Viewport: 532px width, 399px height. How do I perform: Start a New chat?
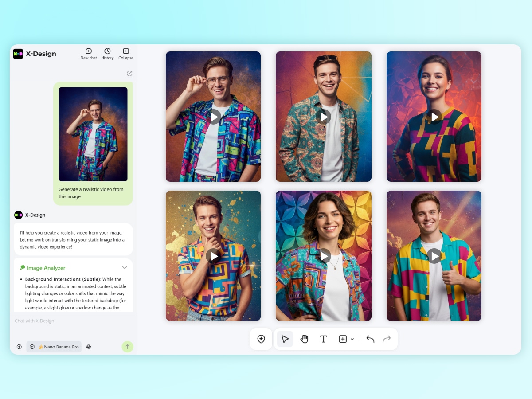coord(89,54)
